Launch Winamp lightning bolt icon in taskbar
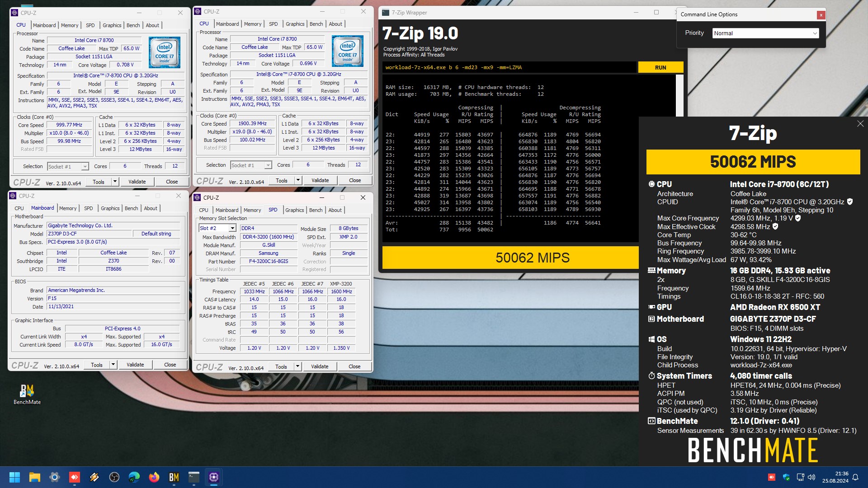This screenshot has width=868, height=488. pyautogui.click(x=94, y=477)
